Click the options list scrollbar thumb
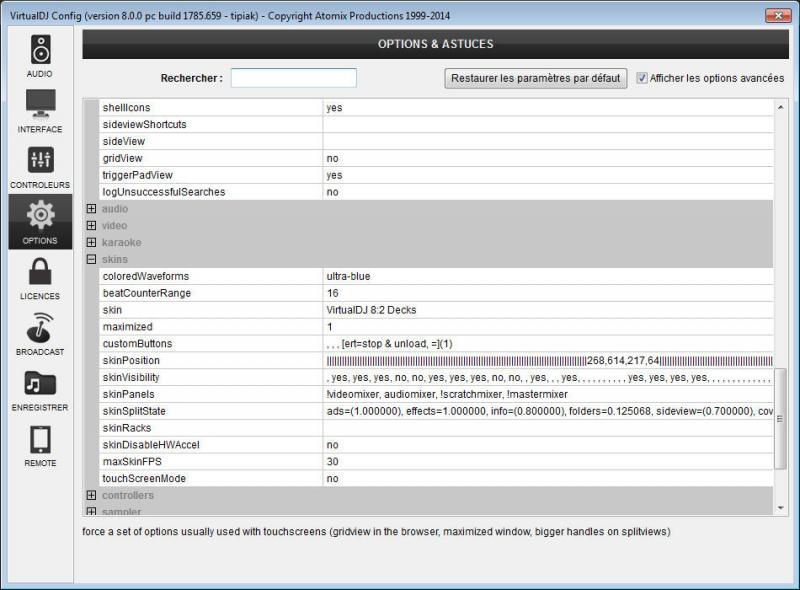The image size is (800, 590). coord(780,419)
